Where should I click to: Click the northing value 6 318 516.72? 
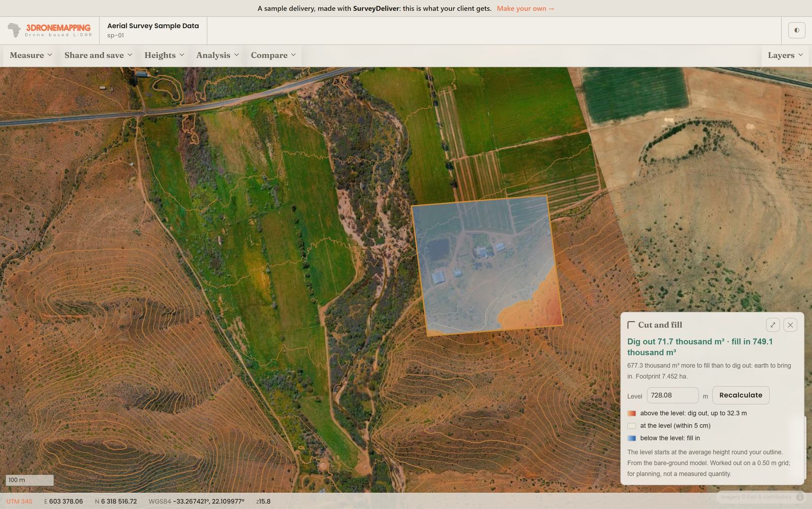point(119,501)
